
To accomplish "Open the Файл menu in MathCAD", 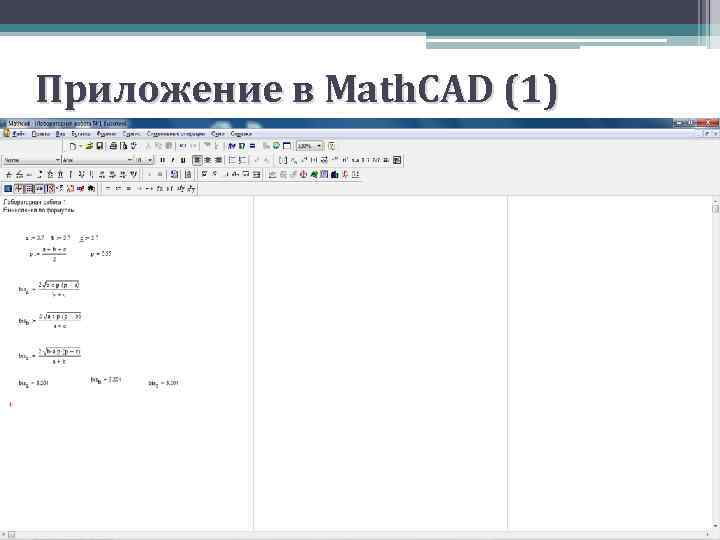I will [17, 134].
